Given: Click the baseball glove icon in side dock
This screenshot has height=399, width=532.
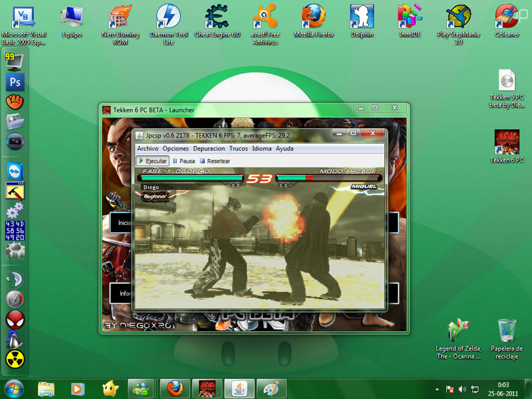Looking at the screenshot, I should pos(15,102).
